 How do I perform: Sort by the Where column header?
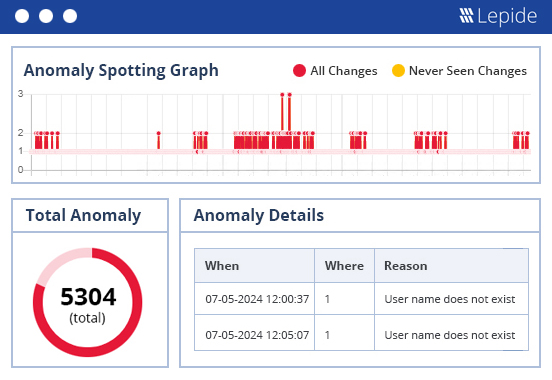(x=344, y=266)
